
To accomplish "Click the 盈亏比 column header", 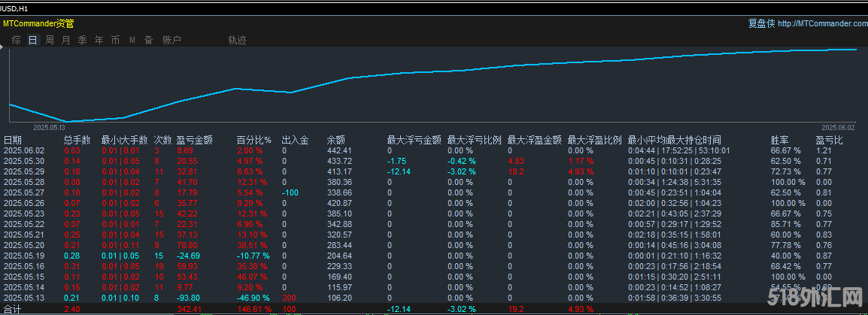I will click(829, 140).
